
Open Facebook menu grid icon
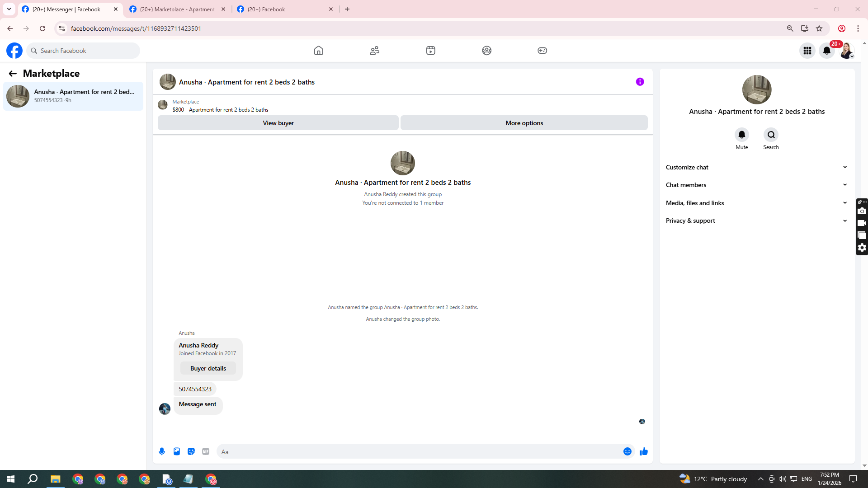pos(807,51)
